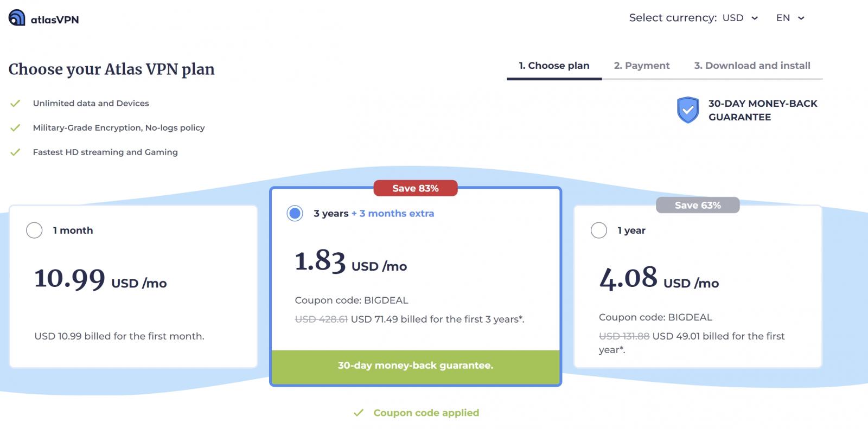This screenshot has height=429, width=868.
Task: Click the checkmark beside Unlimited data and Devices
Action: (15, 103)
